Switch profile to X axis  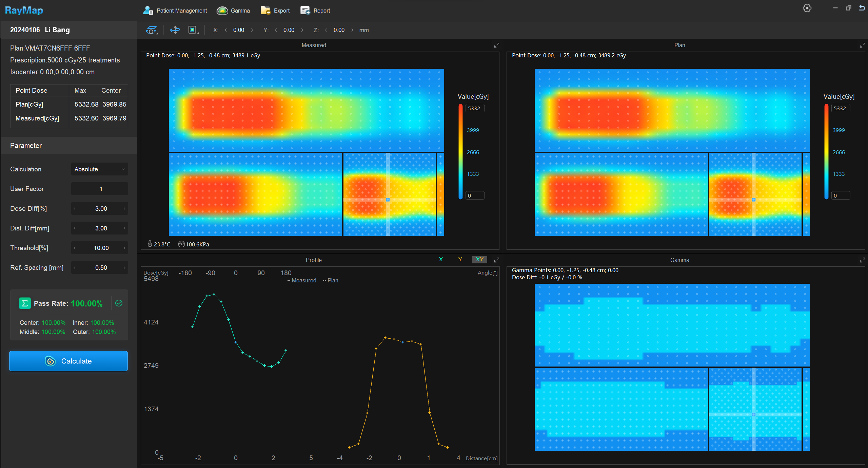point(441,260)
